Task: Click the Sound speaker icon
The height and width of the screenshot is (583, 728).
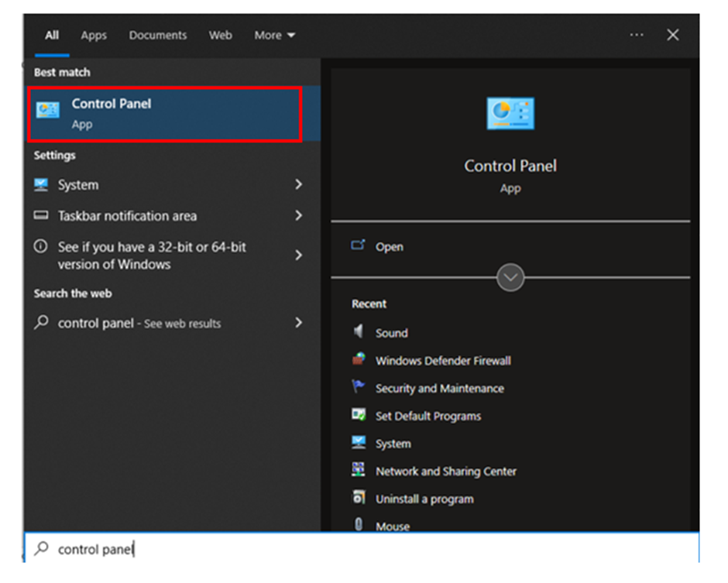Action: pos(359,331)
